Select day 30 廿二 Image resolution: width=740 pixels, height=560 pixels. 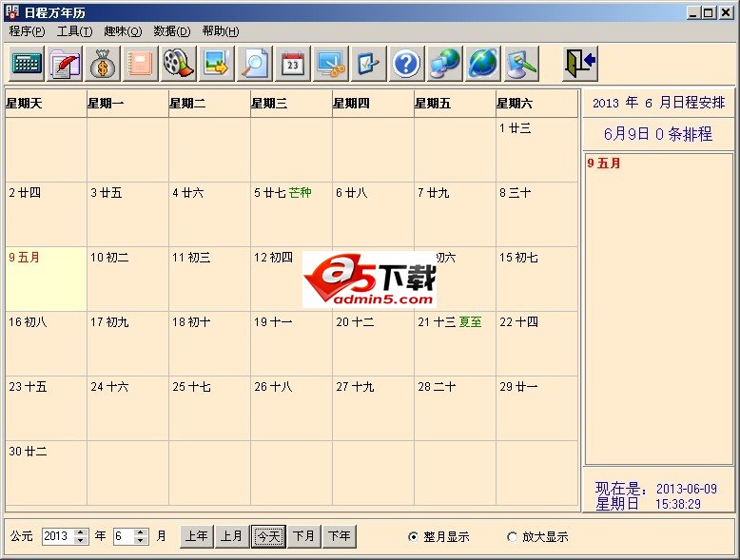pos(47,473)
